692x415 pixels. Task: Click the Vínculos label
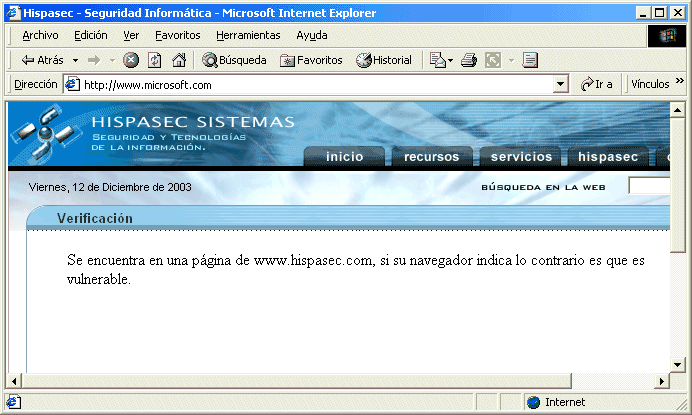point(650,84)
